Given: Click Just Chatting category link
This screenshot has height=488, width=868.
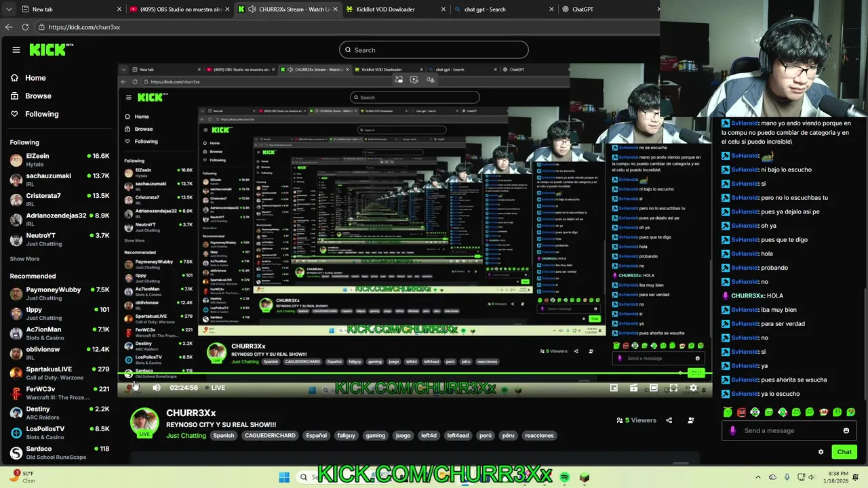Looking at the screenshot, I should coord(186,436).
